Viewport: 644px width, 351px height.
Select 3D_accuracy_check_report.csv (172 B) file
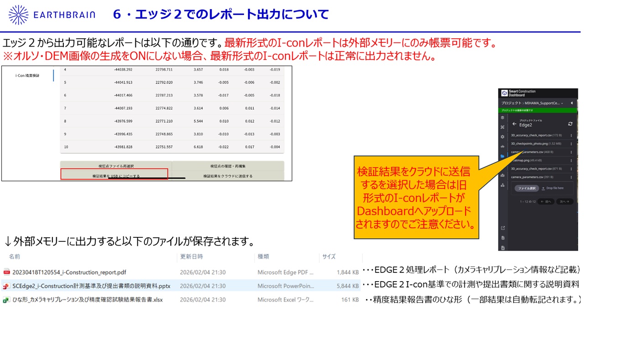coord(536,136)
